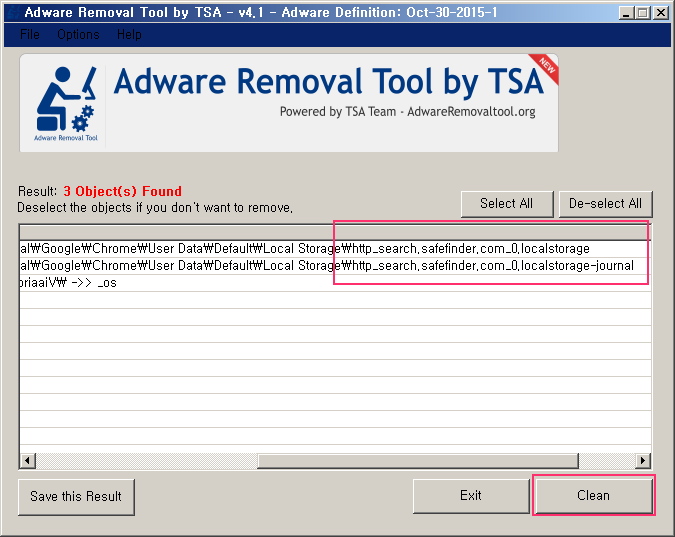This screenshot has width=675, height=537.
Task: Click the Clean button
Action: click(594, 496)
